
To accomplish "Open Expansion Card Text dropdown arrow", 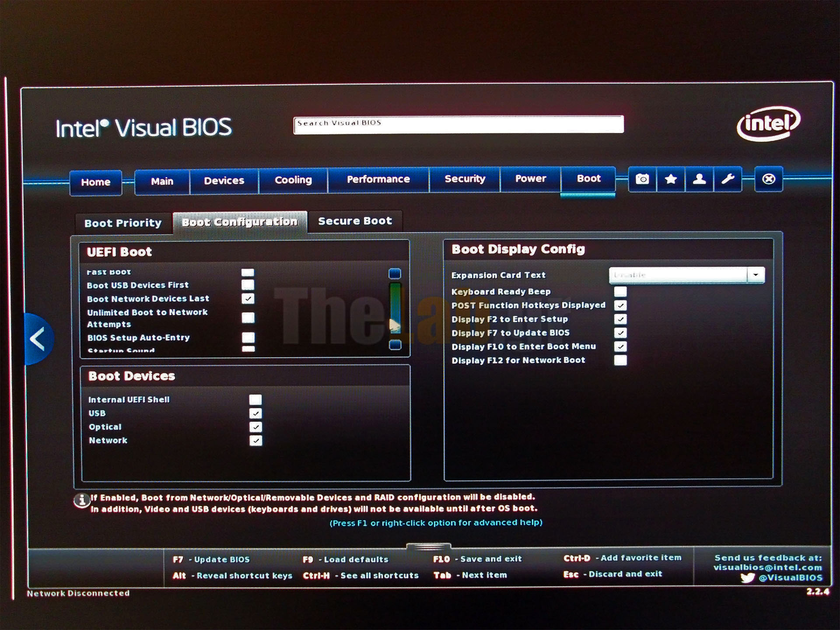I will click(x=756, y=275).
